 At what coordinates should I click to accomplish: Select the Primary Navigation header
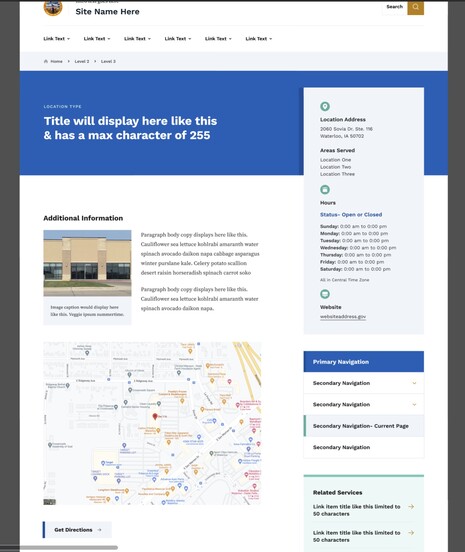click(x=364, y=362)
